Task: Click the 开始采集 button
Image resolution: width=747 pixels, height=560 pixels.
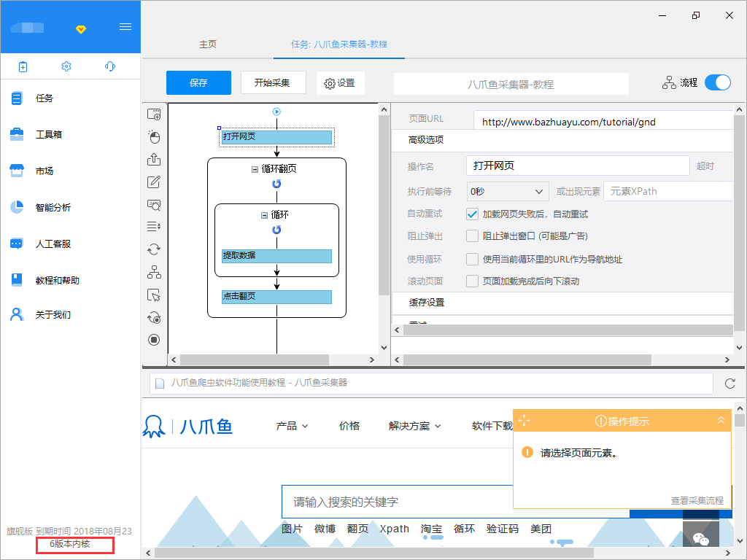Action: pos(272,83)
